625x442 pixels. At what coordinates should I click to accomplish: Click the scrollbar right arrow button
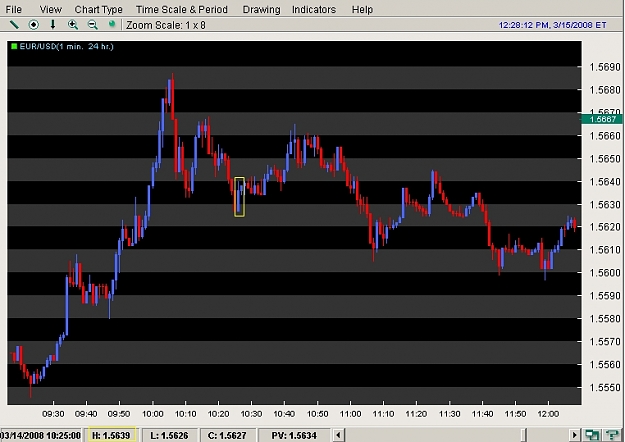(574, 435)
